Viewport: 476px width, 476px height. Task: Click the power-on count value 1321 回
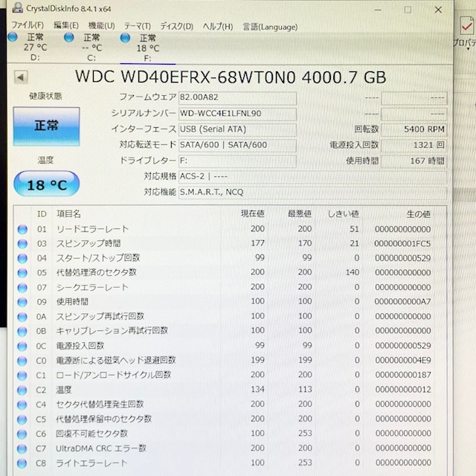(x=414, y=146)
